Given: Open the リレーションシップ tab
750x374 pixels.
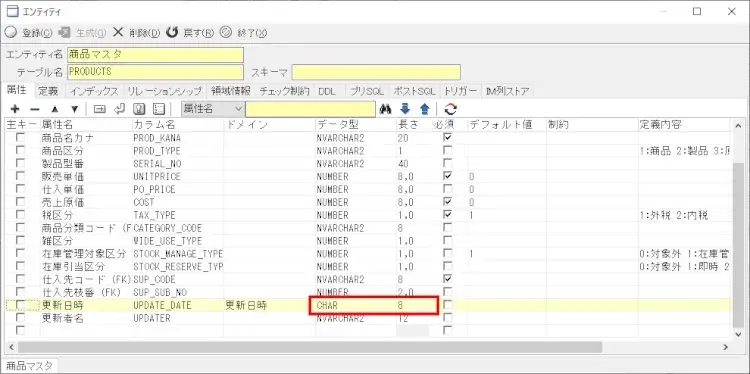Looking at the screenshot, I should click(165, 90).
